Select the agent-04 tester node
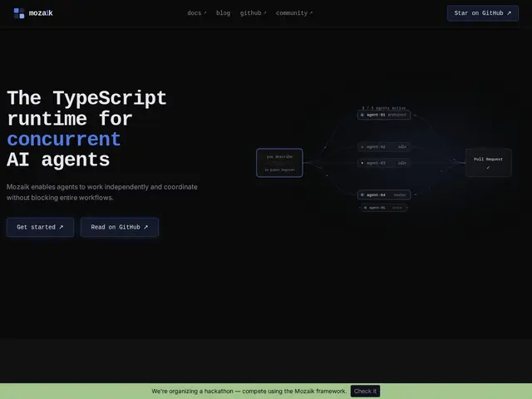The image size is (532, 399). pyautogui.click(x=384, y=195)
